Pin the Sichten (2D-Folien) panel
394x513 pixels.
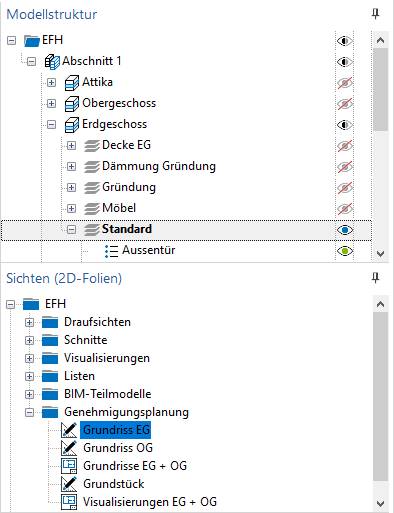point(376,278)
